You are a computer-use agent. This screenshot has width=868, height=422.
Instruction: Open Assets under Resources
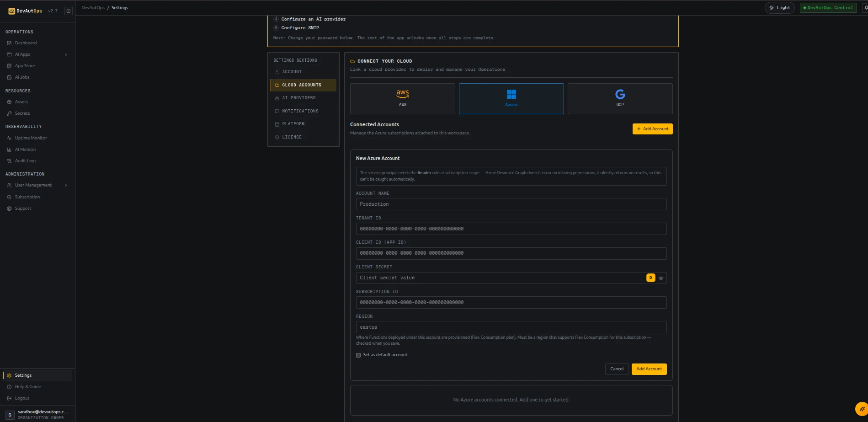click(21, 102)
